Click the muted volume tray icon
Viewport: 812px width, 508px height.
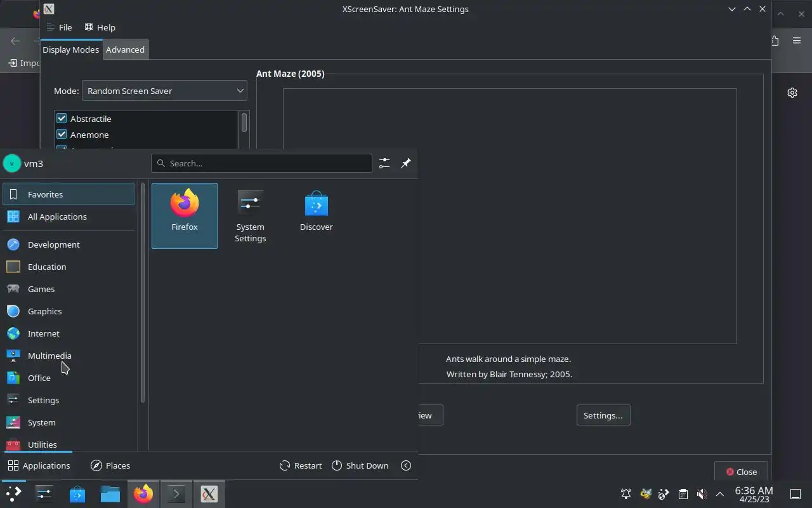point(702,494)
